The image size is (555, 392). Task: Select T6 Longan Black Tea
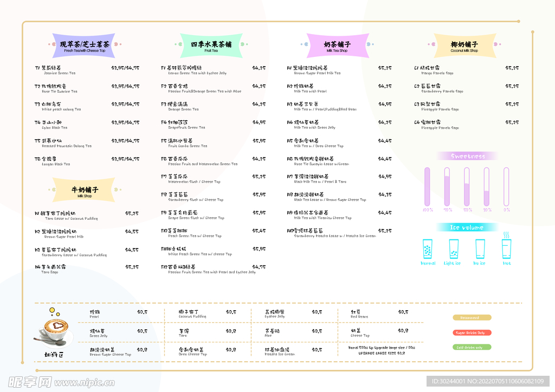(x=87, y=161)
